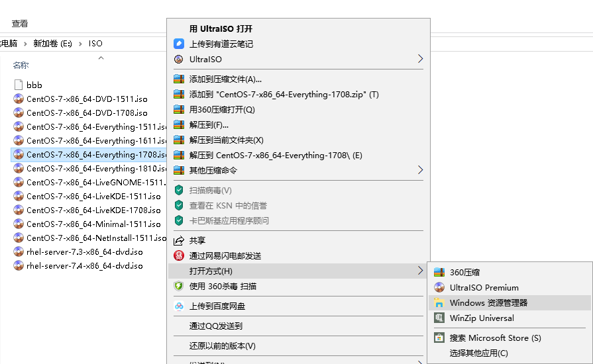Expand the 打开方式(H) submenu arrow
The image size is (593, 364).
[420, 271]
